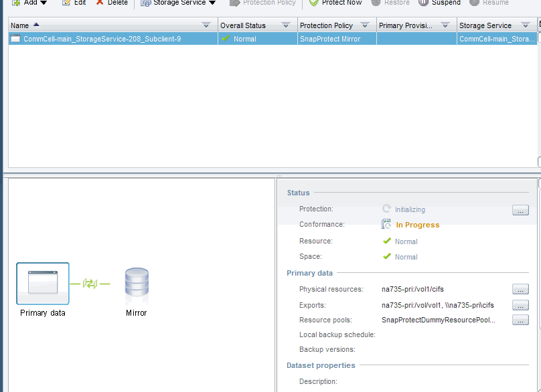Click the Overall Status Normal checkmark in row
This screenshot has height=392, width=541.
(x=226, y=39)
